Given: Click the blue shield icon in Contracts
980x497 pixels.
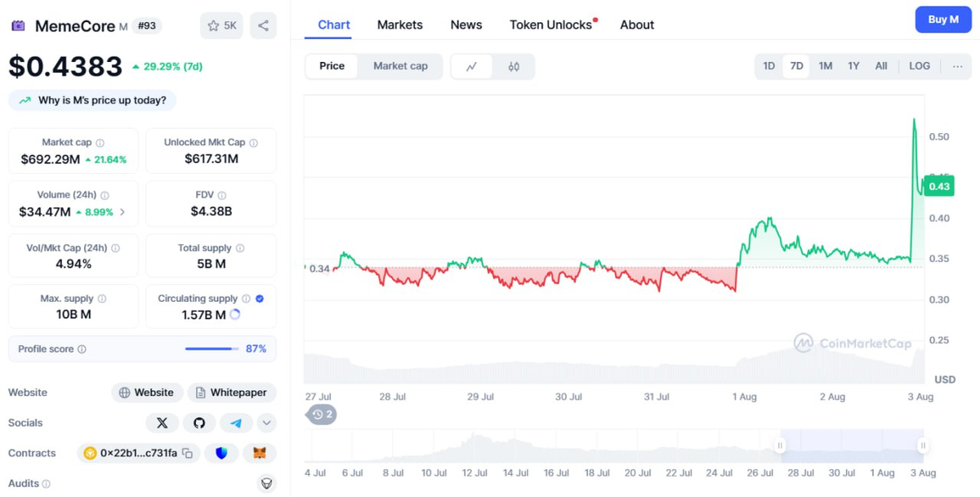Looking at the screenshot, I should pyautogui.click(x=221, y=453).
